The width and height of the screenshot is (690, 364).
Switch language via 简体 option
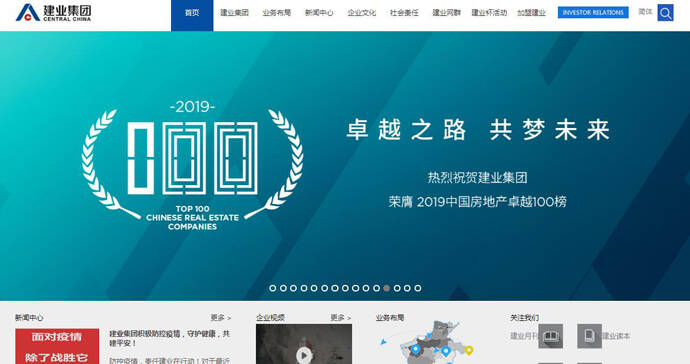pyautogui.click(x=645, y=12)
